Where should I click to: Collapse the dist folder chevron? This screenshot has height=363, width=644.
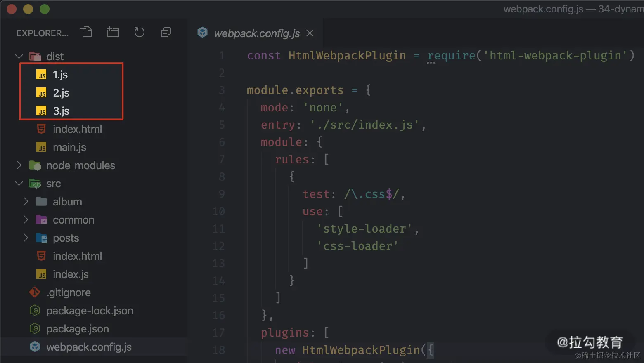(19, 56)
